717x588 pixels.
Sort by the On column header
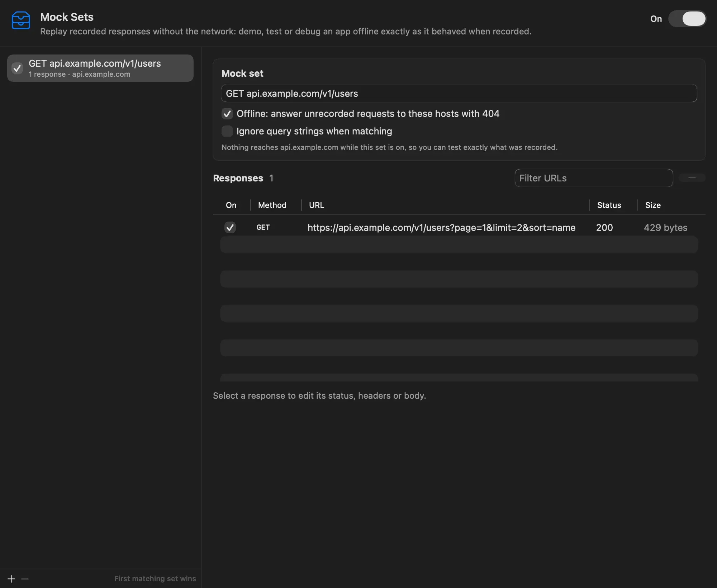pyautogui.click(x=231, y=205)
